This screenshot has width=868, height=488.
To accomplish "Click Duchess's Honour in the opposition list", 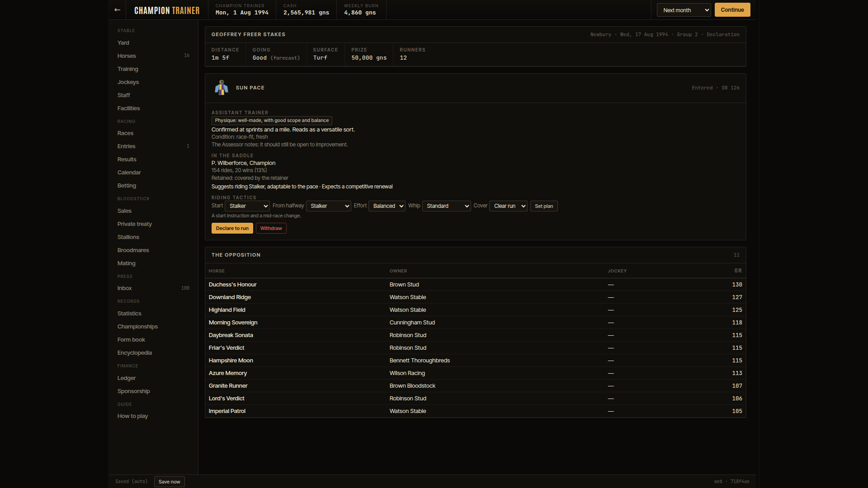I will point(232,285).
